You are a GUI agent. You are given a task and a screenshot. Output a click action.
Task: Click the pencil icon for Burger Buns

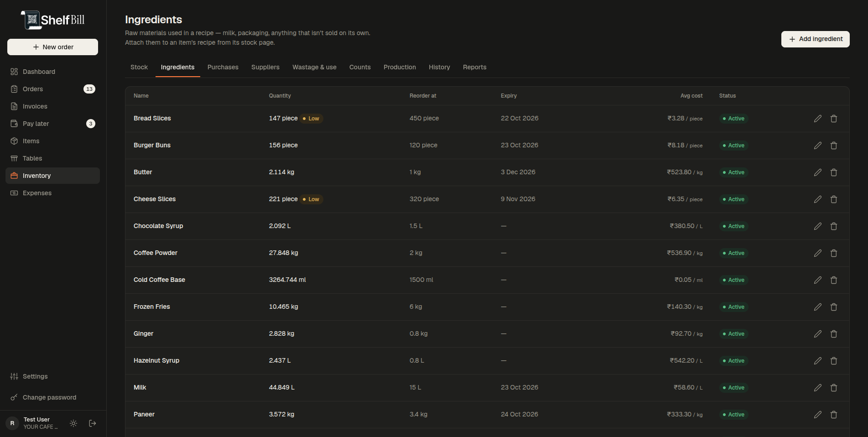click(818, 146)
